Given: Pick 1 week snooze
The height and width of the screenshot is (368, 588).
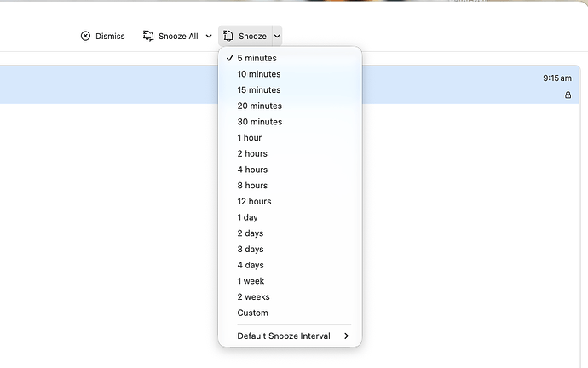Looking at the screenshot, I should 290,281.
